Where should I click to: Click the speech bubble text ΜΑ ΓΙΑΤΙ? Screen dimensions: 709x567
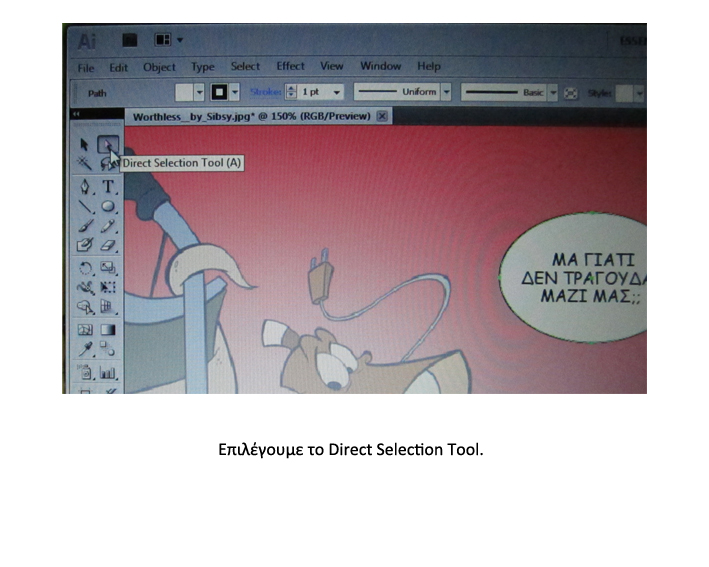[x=593, y=260]
